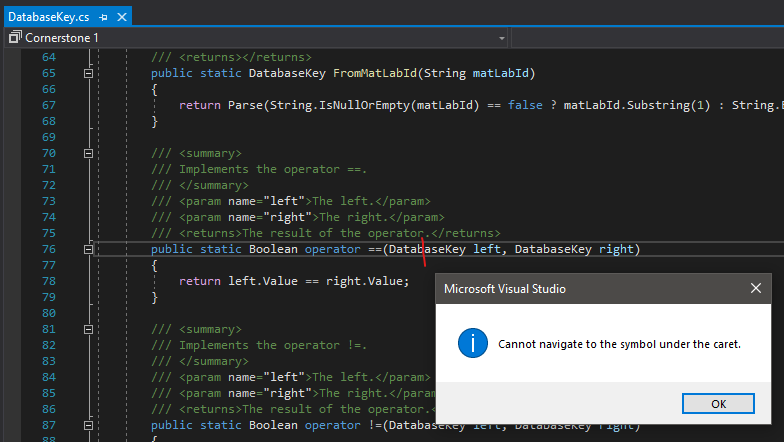This screenshot has width=784, height=442.
Task: Click the Boolean return type on line 87
Action: tap(274, 426)
